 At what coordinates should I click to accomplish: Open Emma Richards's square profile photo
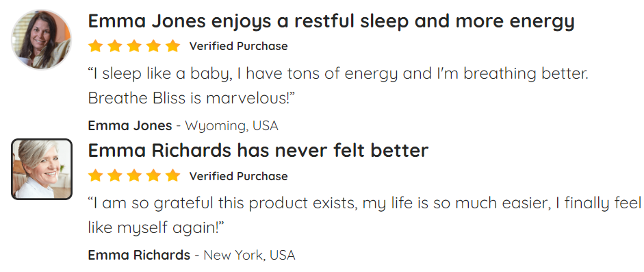(x=42, y=169)
